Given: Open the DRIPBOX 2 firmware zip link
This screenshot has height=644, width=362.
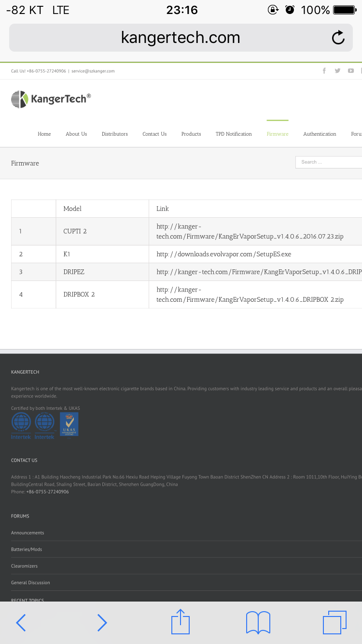Looking at the screenshot, I should click(250, 294).
